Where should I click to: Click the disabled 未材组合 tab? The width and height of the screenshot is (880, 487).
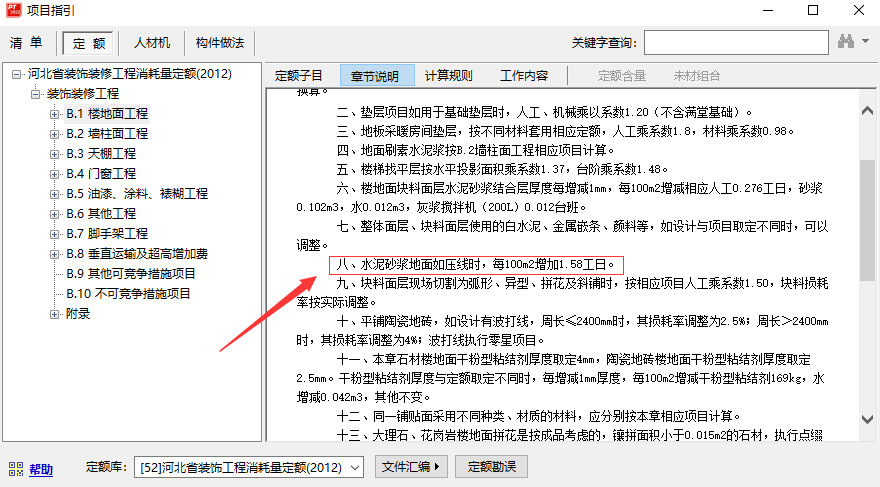696,76
